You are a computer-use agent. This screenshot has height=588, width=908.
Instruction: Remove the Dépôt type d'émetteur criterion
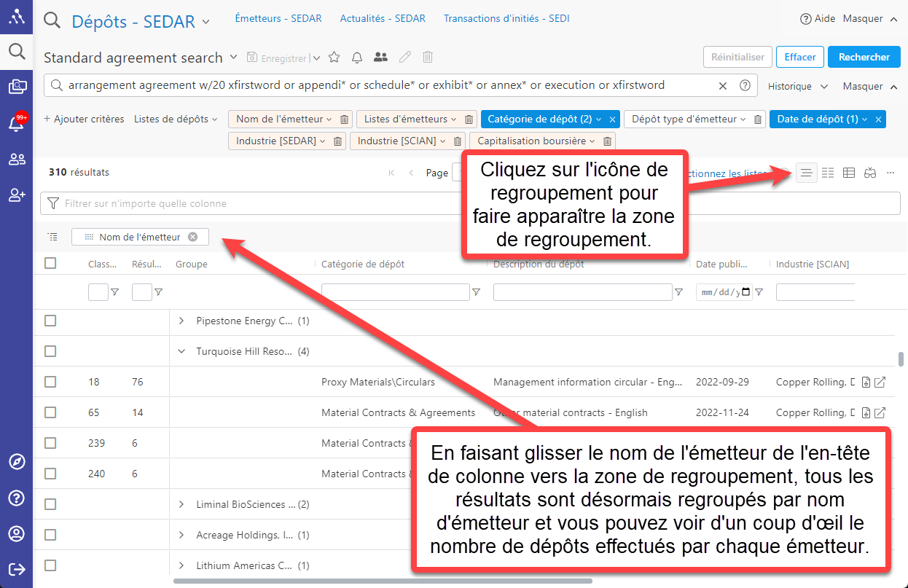[758, 119]
